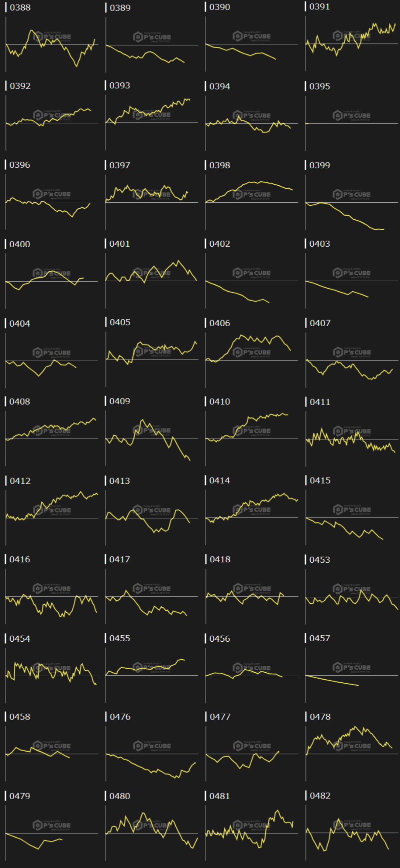400x868 pixels.
Task: Click the chart thumbnail numbered 0401
Action: 151,281
